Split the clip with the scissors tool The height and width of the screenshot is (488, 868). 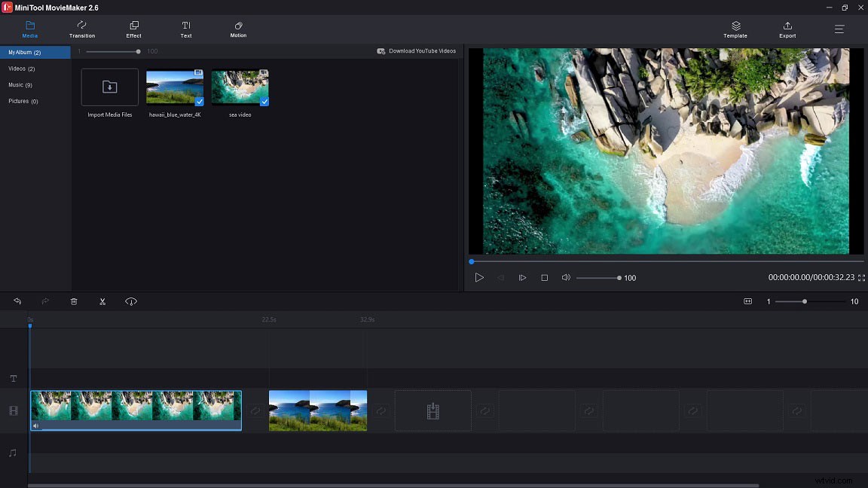102,301
